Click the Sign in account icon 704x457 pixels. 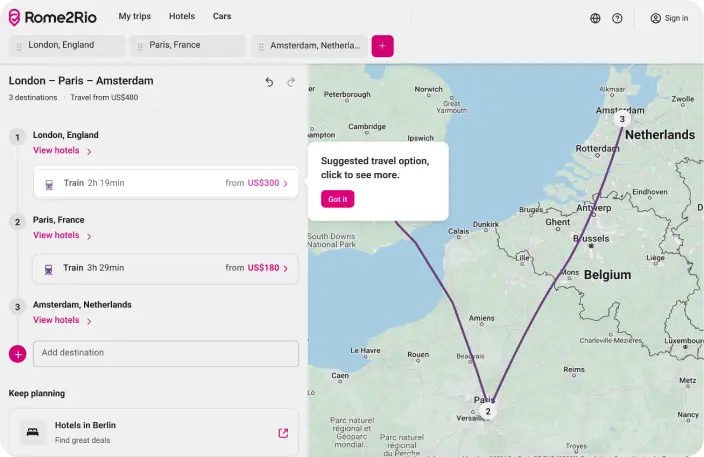pos(656,18)
